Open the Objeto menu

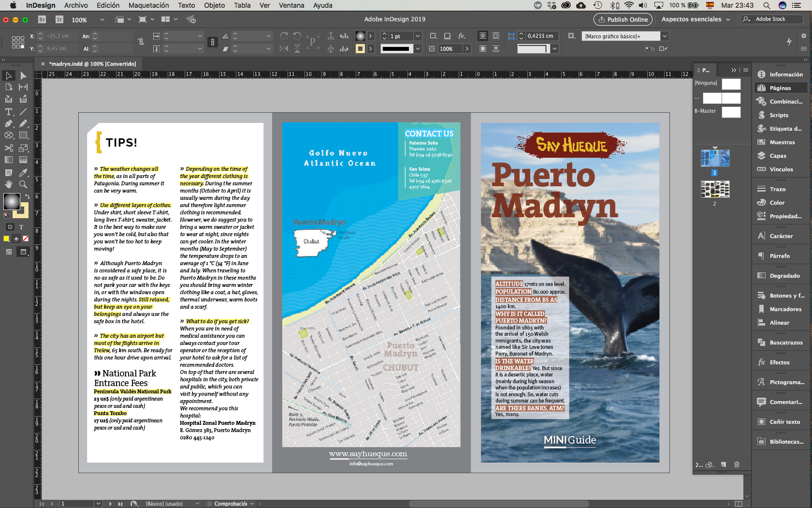click(x=214, y=5)
